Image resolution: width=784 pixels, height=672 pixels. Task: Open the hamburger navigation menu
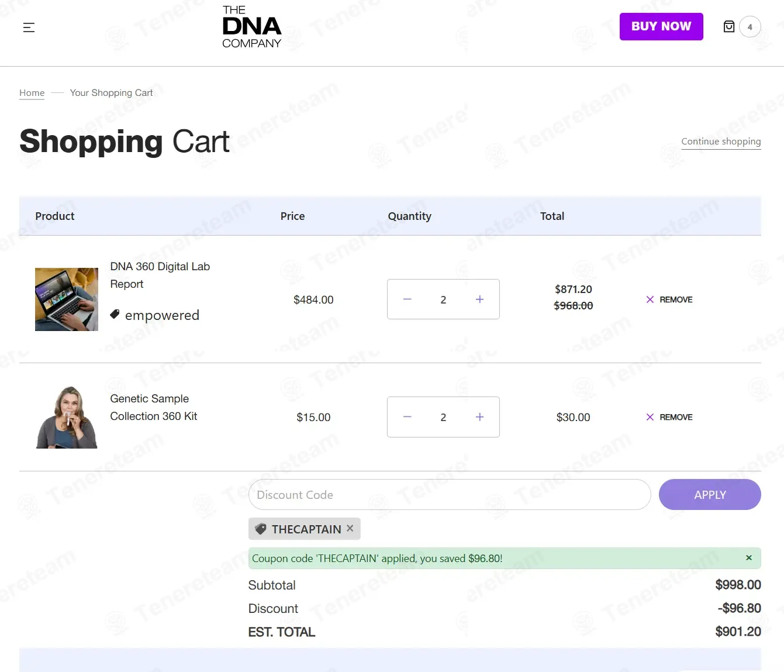pos(29,27)
